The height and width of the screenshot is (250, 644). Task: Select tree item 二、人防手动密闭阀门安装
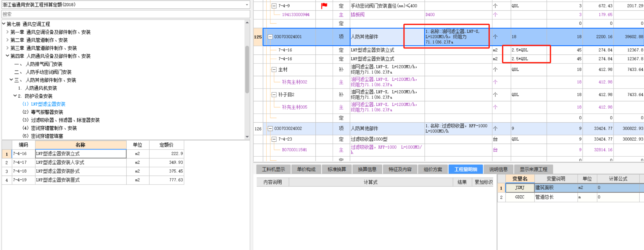point(43,72)
